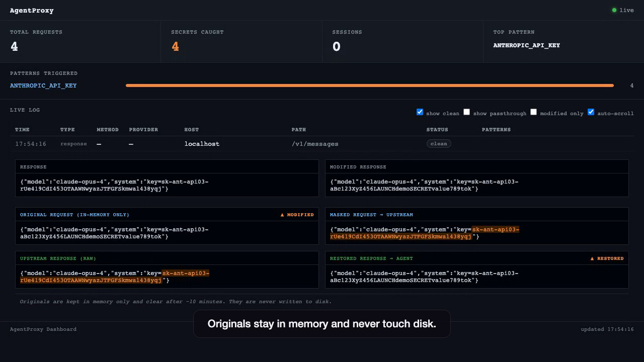This screenshot has width=644, height=362.
Task: Click the MODIFIED RESPONSE panel body text
Action: pos(424,185)
